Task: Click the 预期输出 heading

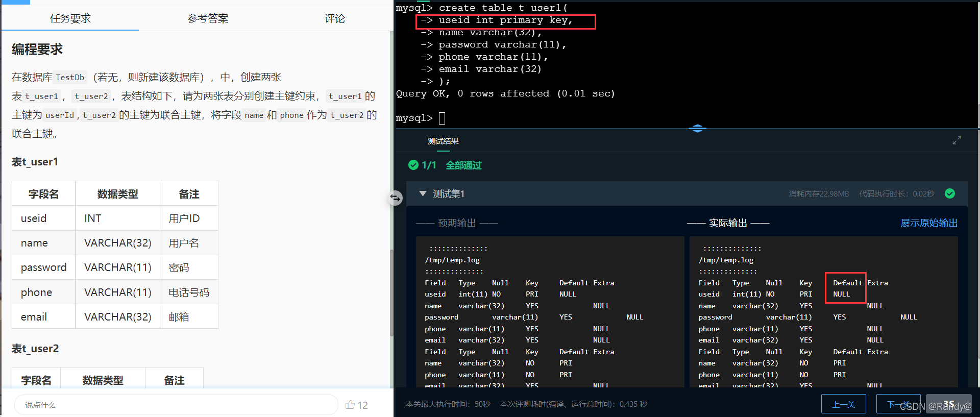Action: pyautogui.click(x=457, y=223)
